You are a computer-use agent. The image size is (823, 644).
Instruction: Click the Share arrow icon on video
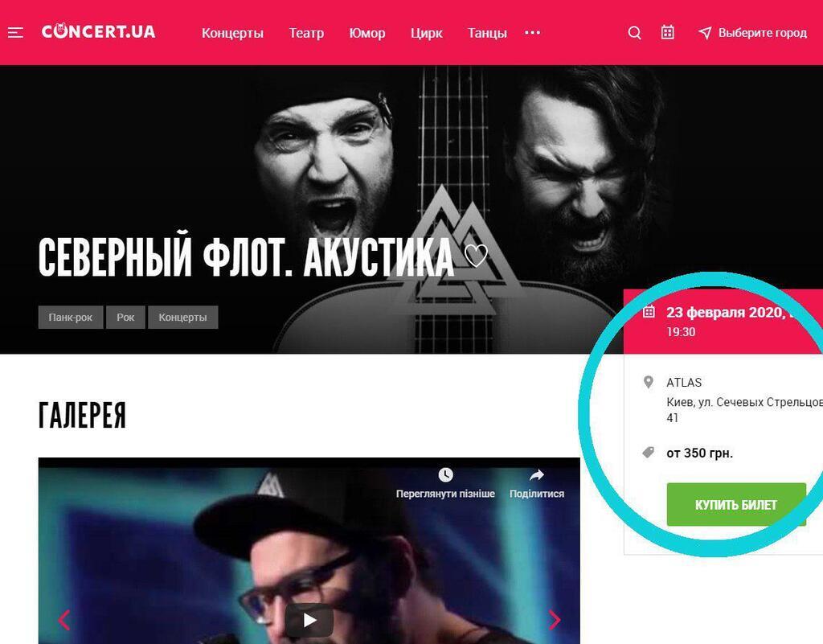coord(536,475)
